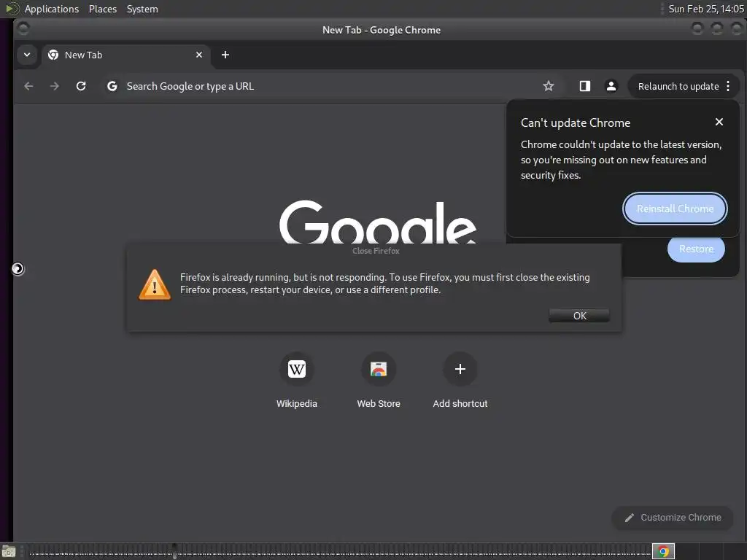Open the Applications menu
This screenshot has width=747, height=560.
point(52,9)
